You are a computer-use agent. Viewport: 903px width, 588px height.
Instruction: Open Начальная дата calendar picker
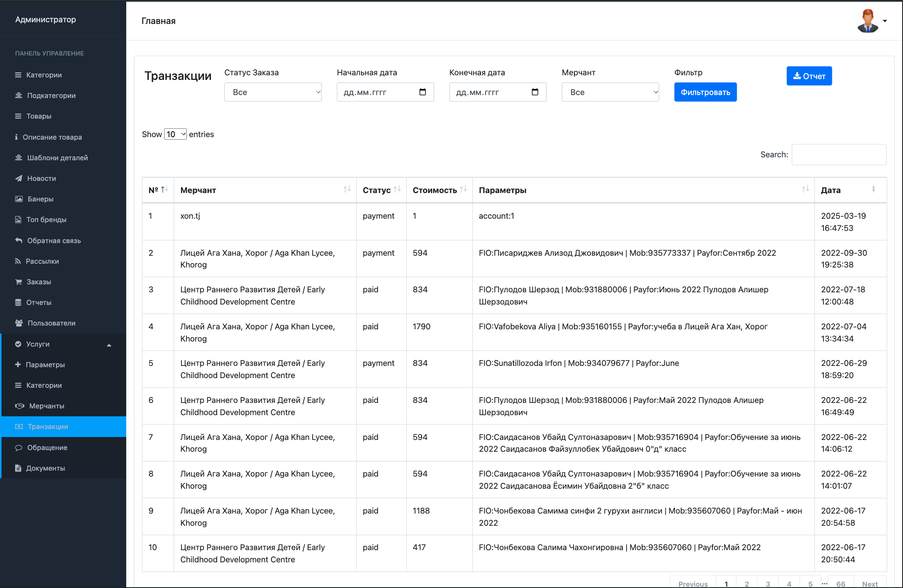pos(423,92)
